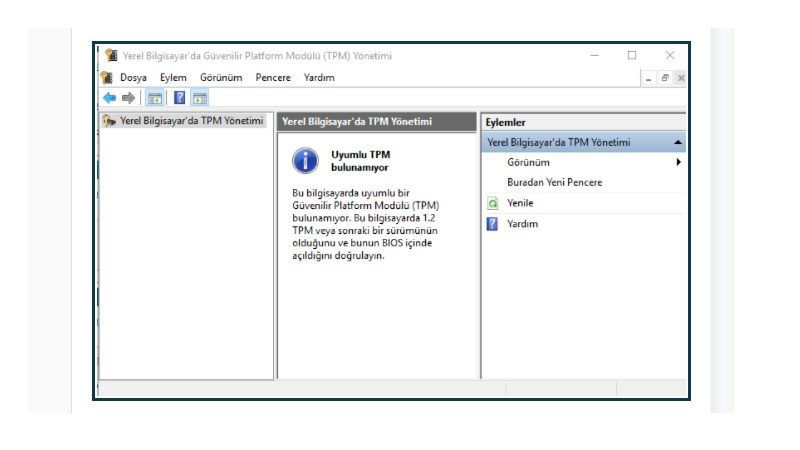Open the Yardım menu in menu bar
Viewport: 800px width, 450px height.
[319, 78]
